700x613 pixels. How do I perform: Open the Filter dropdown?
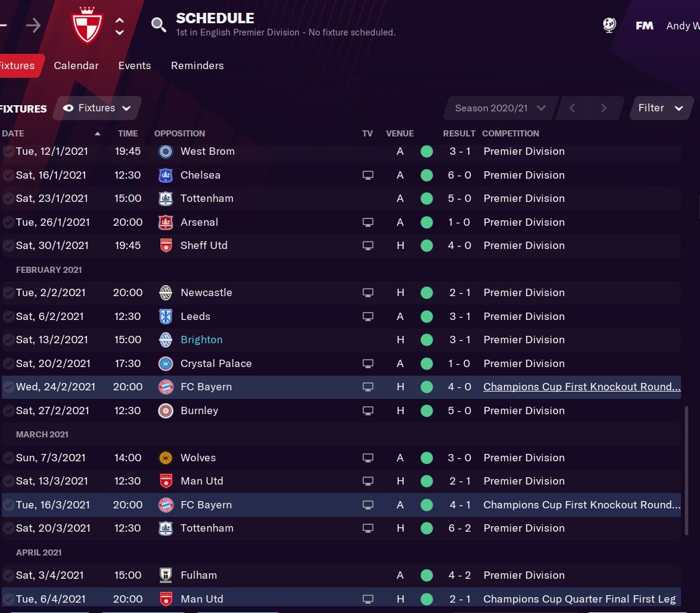click(661, 108)
